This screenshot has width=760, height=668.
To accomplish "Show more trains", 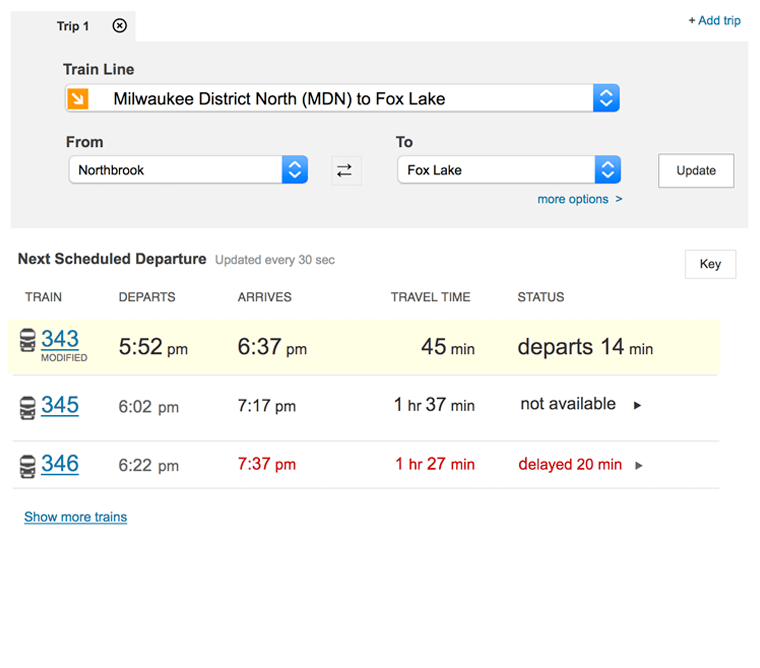I will pos(76,517).
